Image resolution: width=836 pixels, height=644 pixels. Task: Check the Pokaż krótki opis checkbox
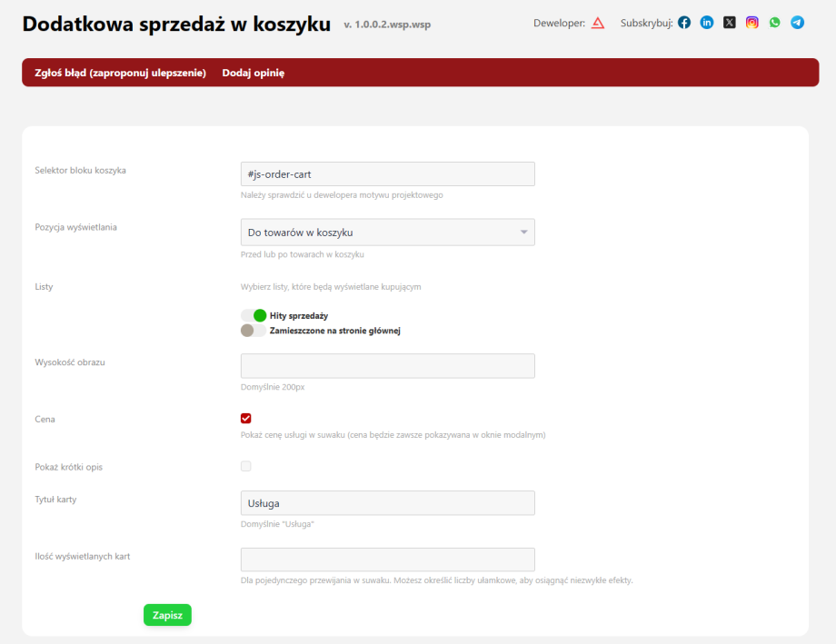(245, 466)
